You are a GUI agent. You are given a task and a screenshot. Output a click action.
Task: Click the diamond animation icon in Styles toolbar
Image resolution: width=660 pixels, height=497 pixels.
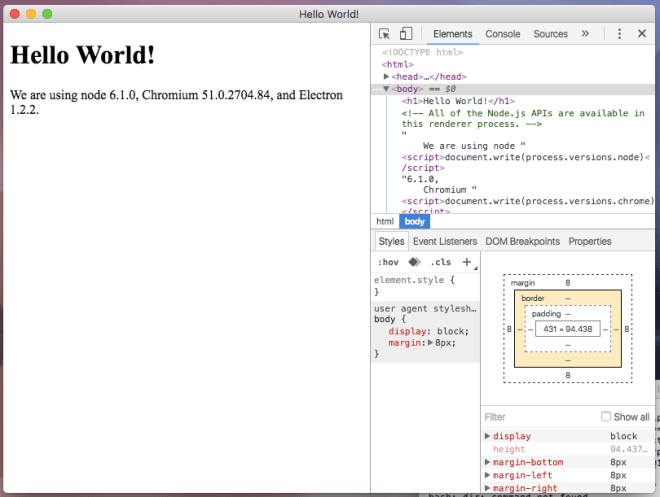[x=414, y=262]
